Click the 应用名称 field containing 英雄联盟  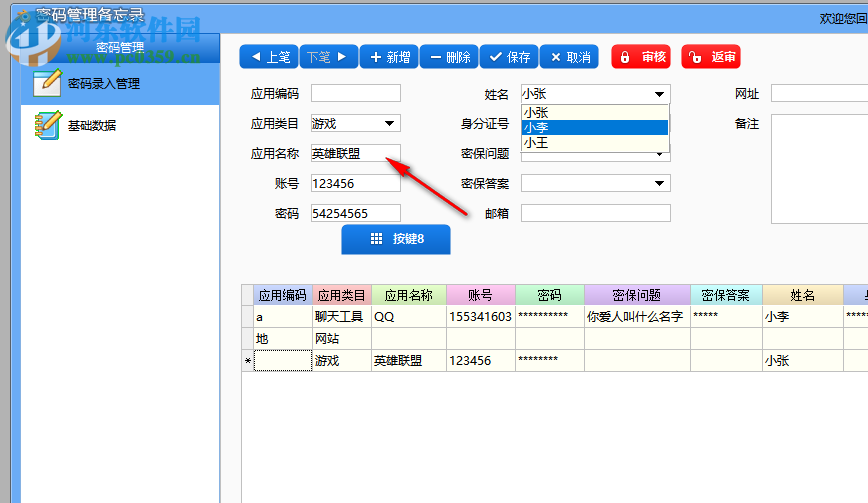355,153
